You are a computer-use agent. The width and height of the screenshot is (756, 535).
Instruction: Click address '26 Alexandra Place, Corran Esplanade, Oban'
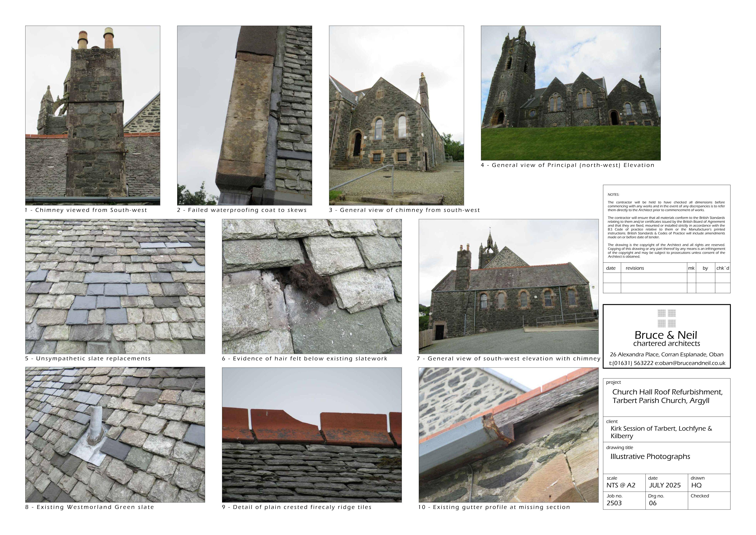point(667,354)
